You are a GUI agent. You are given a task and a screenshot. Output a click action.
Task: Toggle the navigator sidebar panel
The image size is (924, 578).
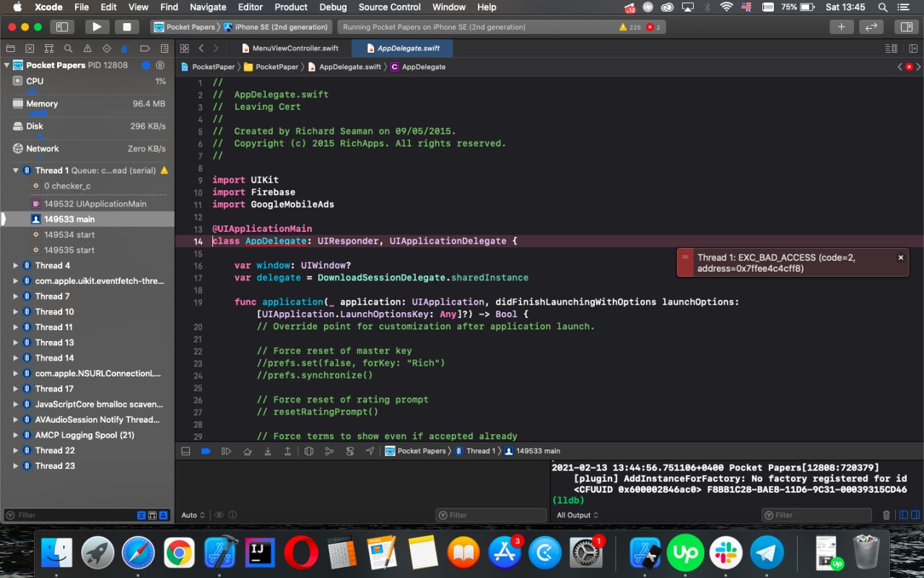[62, 27]
